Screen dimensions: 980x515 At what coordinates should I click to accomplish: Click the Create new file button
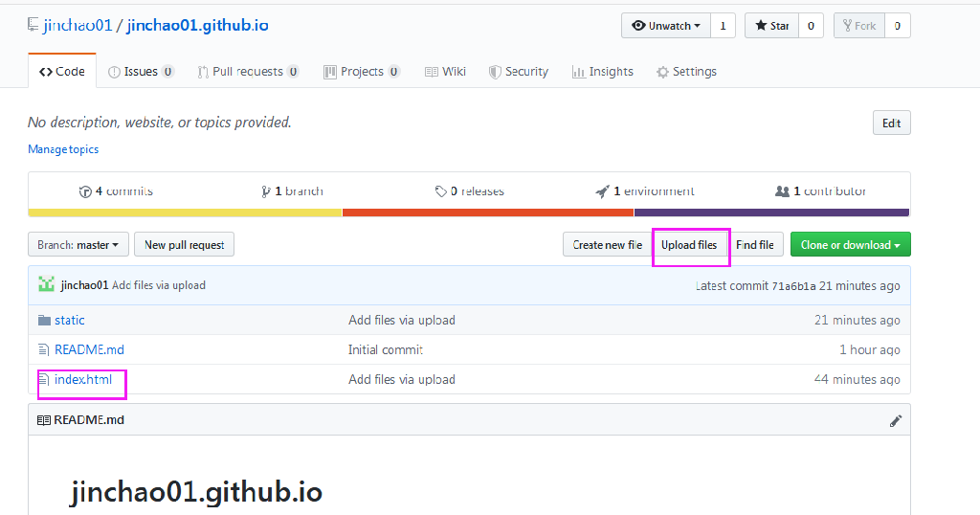[608, 244]
